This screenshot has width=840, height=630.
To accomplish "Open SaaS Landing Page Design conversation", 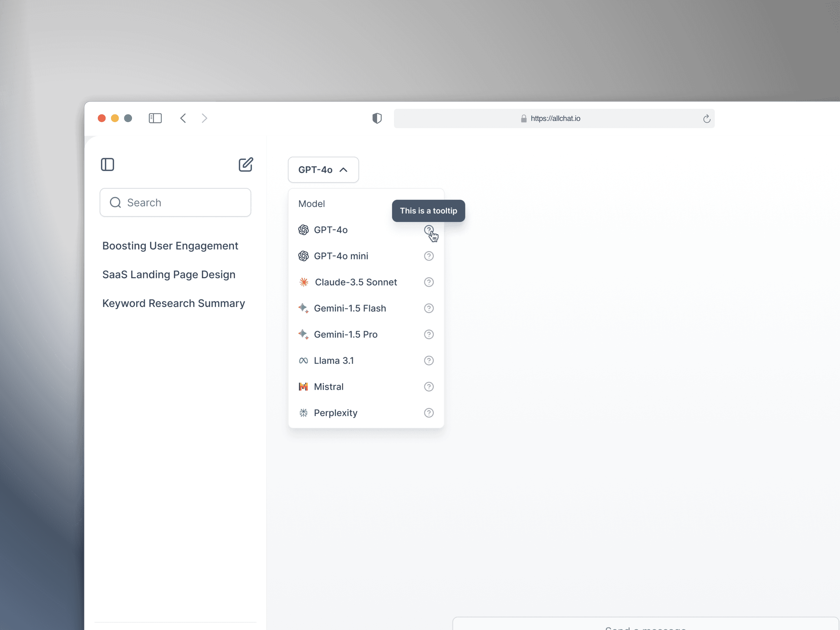I will [169, 274].
